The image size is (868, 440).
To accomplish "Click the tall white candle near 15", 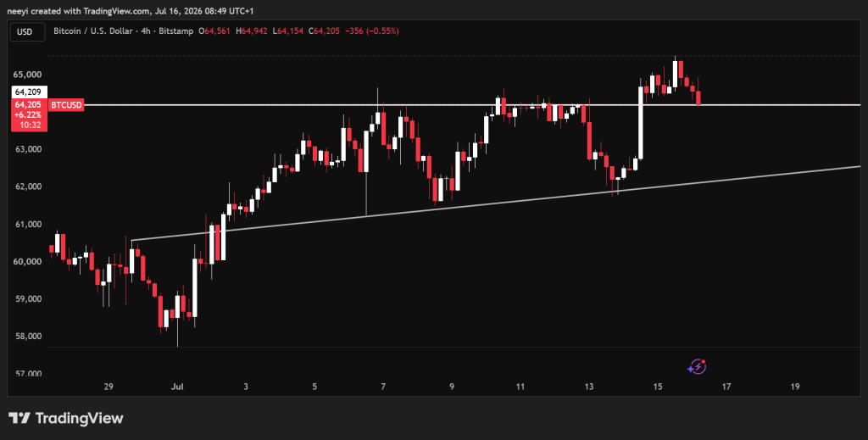I will pos(641,123).
